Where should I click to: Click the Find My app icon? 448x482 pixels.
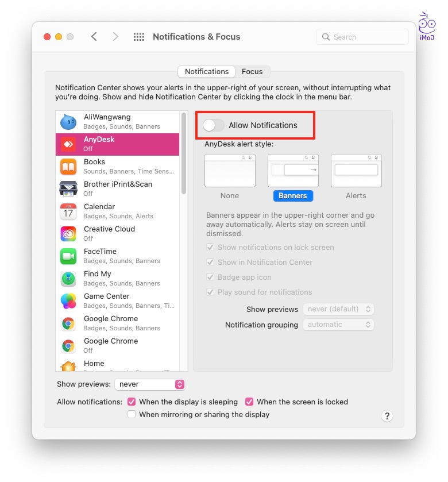tap(68, 279)
